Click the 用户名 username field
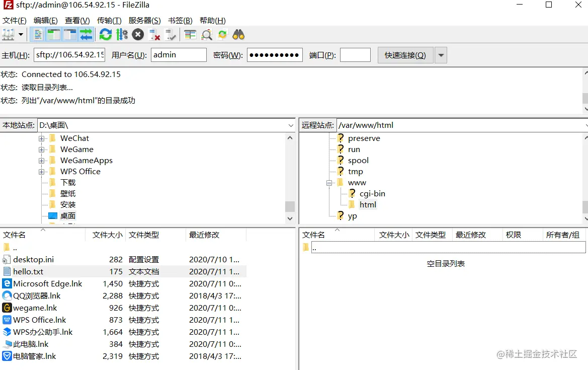The width and height of the screenshot is (588, 370). 179,55
